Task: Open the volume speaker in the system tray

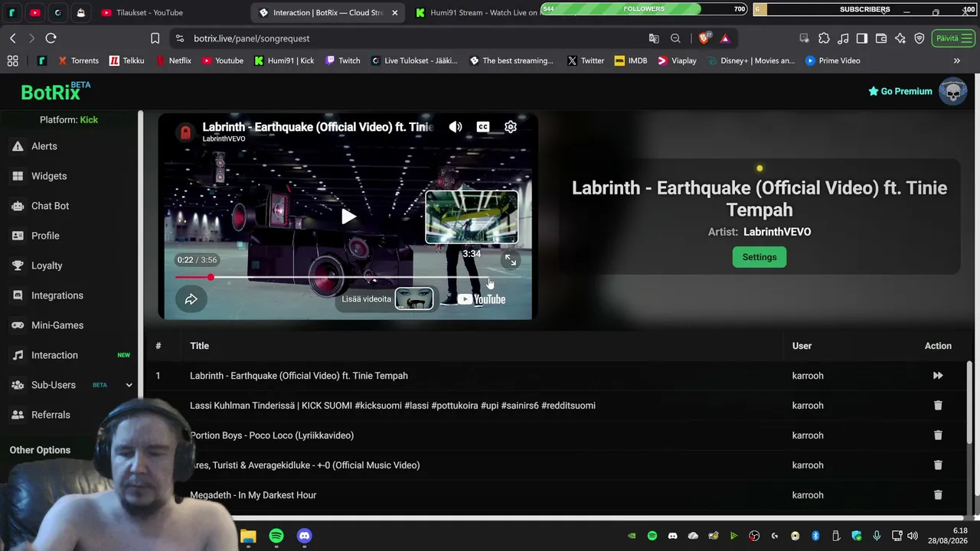Action: tap(912, 536)
